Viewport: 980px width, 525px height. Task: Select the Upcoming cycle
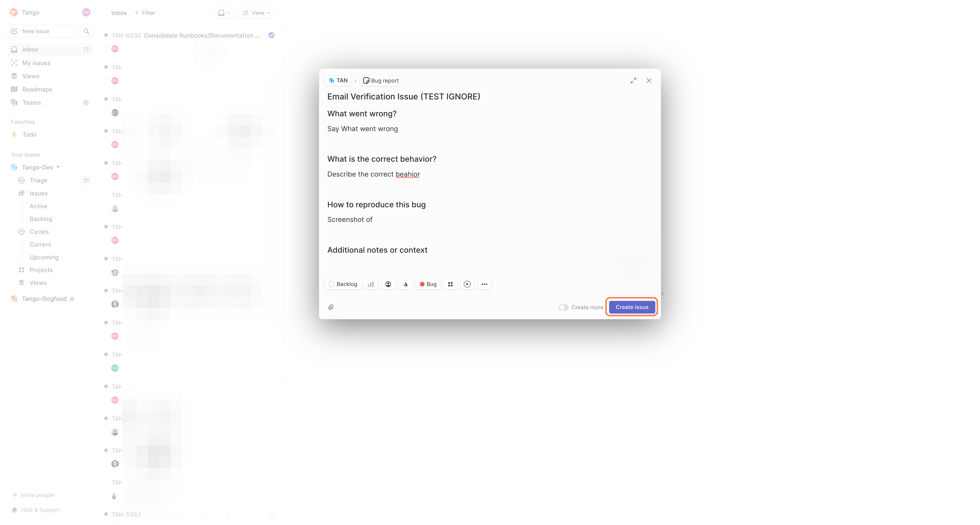(x=44, y=257)
